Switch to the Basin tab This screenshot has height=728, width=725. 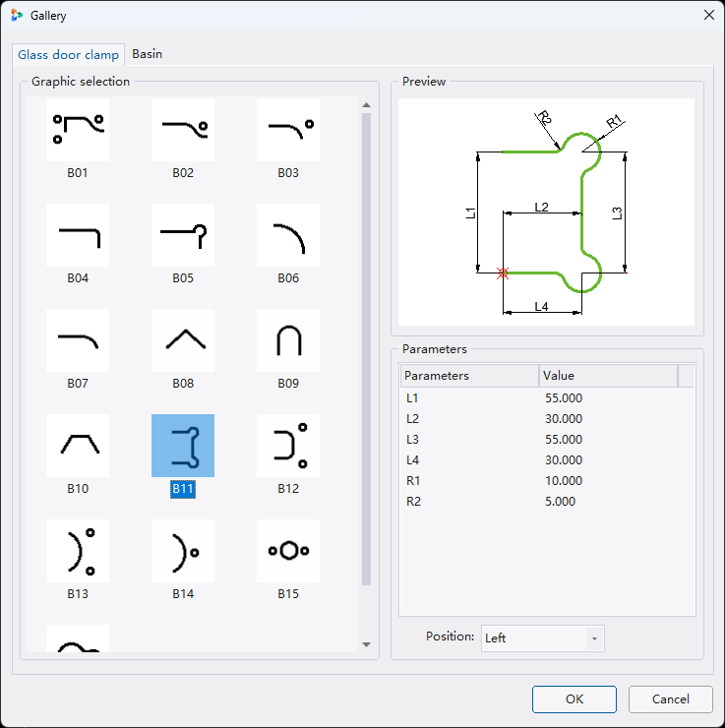[x=148, y=54]
